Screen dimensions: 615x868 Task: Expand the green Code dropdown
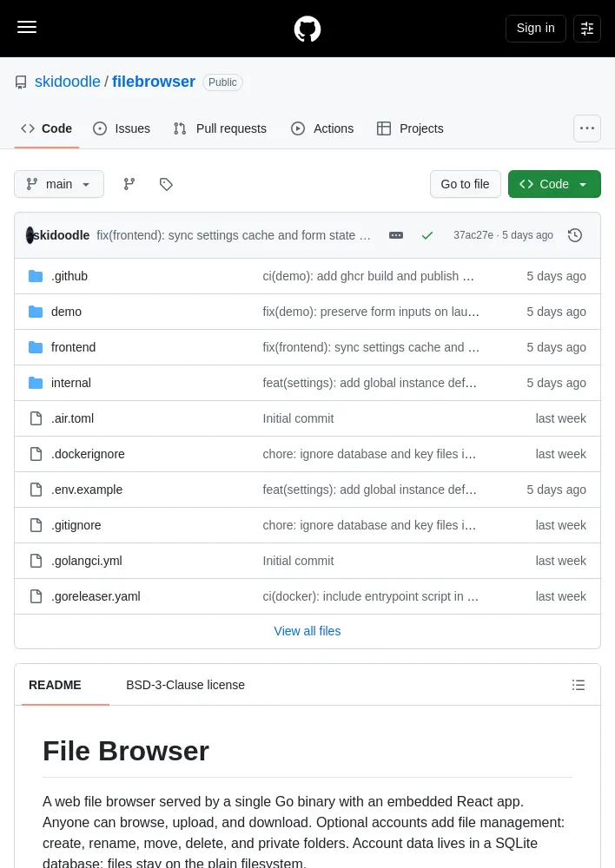point(554,184)
